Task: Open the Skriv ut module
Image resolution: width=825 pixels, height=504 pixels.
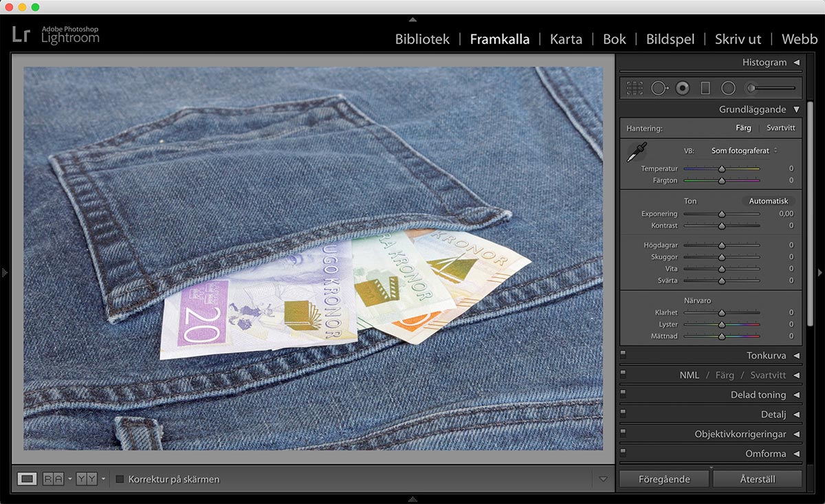Action: tap(738, 39)
